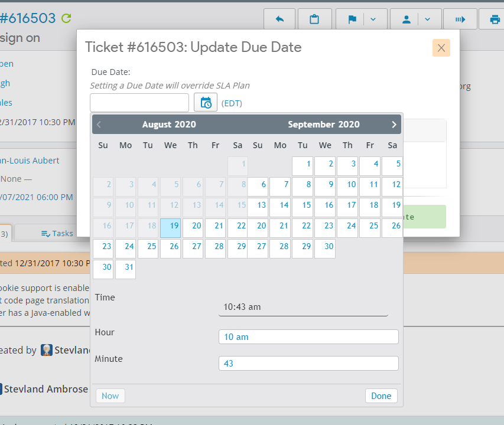This screenshot has width=504, height=425.
Task: Click the Hour slider showing 10 am
Action: (308, 337)
